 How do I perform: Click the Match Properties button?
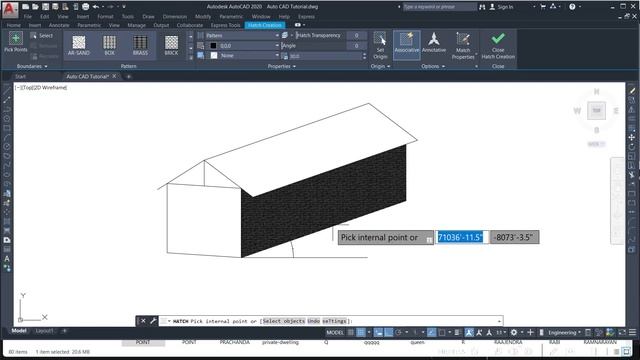point(463,46)
